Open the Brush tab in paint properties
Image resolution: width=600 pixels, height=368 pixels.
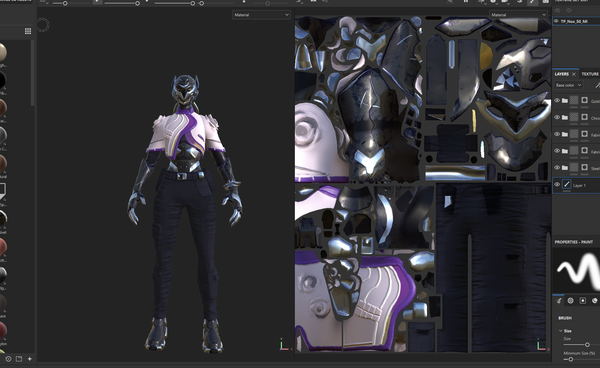click(x=559, y=301)
